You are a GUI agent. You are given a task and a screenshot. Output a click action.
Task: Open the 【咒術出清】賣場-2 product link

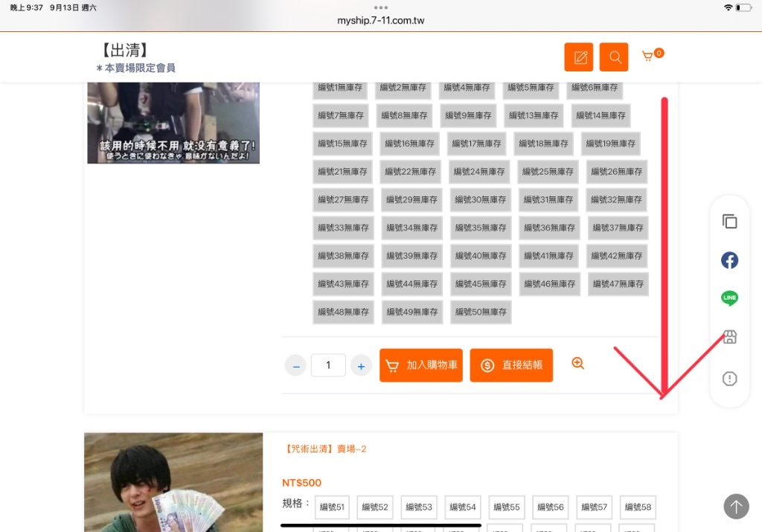point(326,449)
